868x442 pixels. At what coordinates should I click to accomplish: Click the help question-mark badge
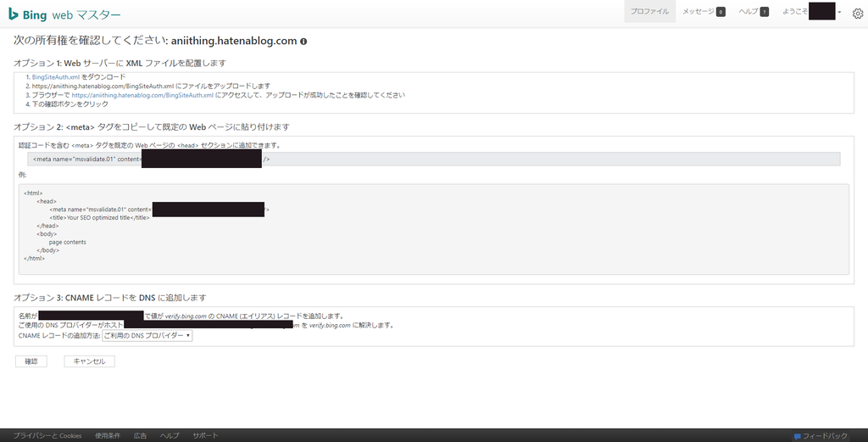[765, 12]
